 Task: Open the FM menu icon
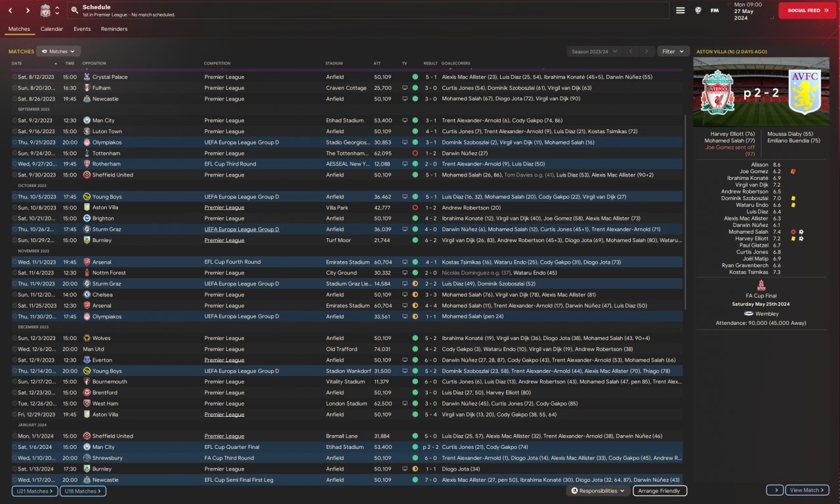point(715,10)
